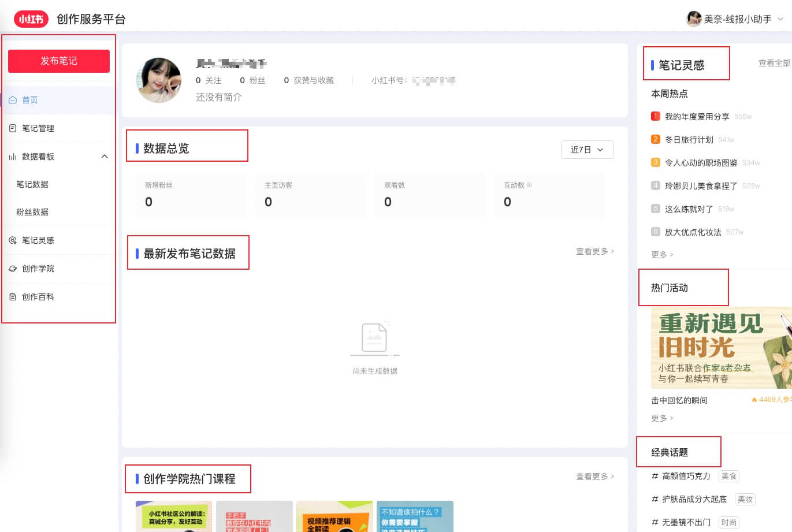Viewport: 792px width, 532px height.
Task: Click the empty-data document placeholder icon
Action: click(374, 337)
